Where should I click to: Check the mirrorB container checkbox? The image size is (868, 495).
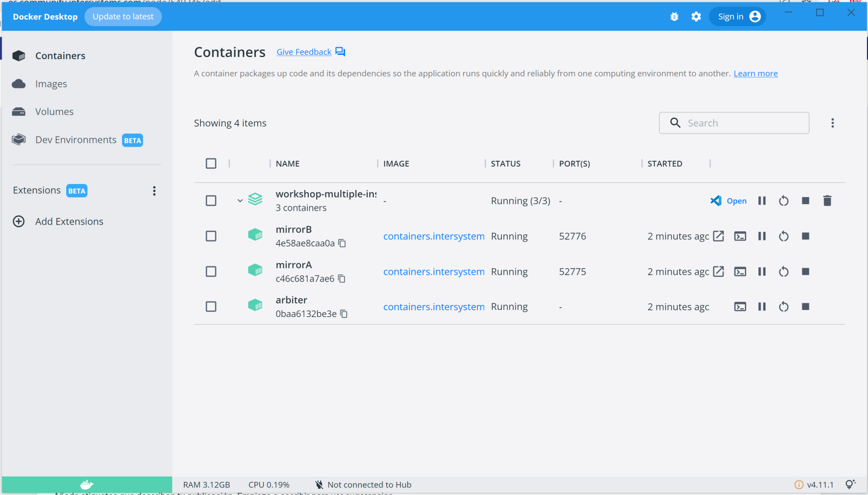tap(211, 236)
